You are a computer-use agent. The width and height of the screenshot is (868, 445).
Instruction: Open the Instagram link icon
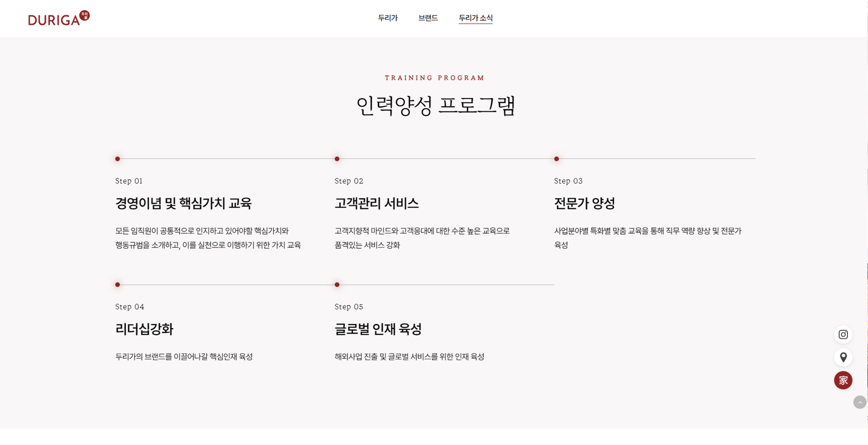pyautogui.click(x=843, y=335)
